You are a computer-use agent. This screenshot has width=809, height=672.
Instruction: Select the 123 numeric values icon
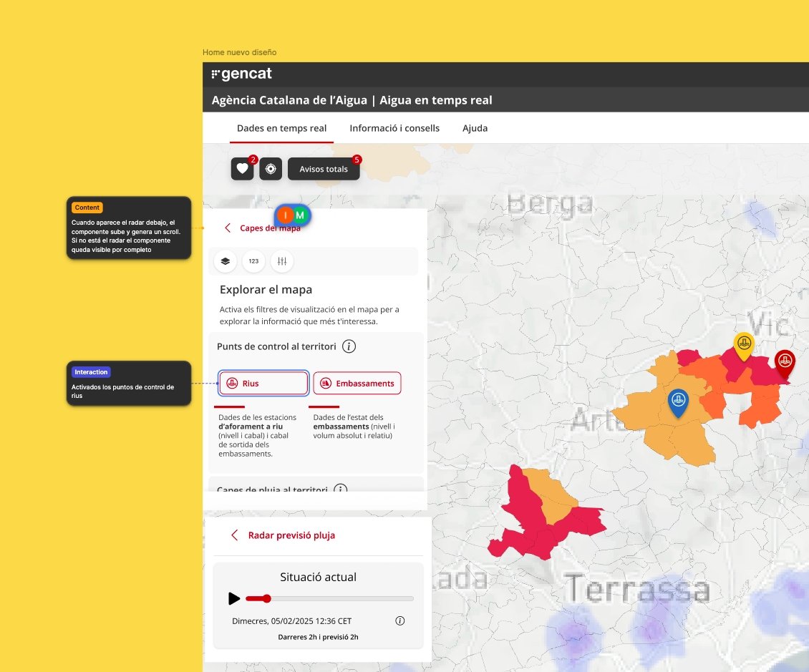coord(254,261)
